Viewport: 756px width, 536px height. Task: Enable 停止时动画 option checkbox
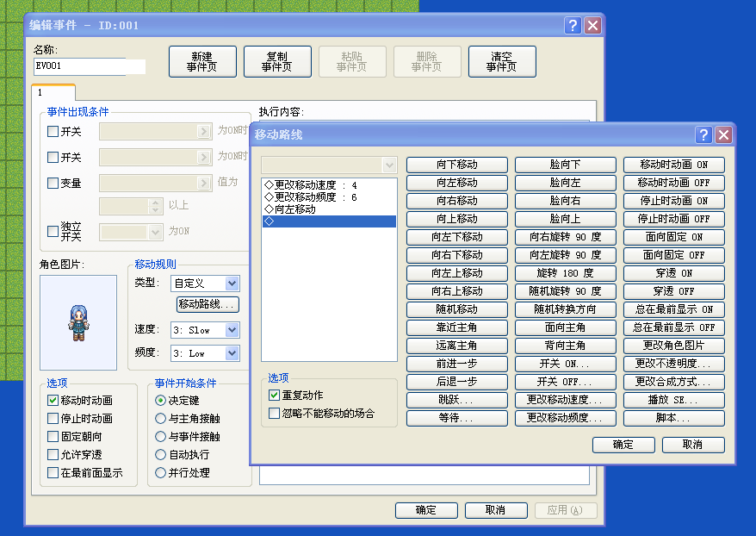point(53,418)
